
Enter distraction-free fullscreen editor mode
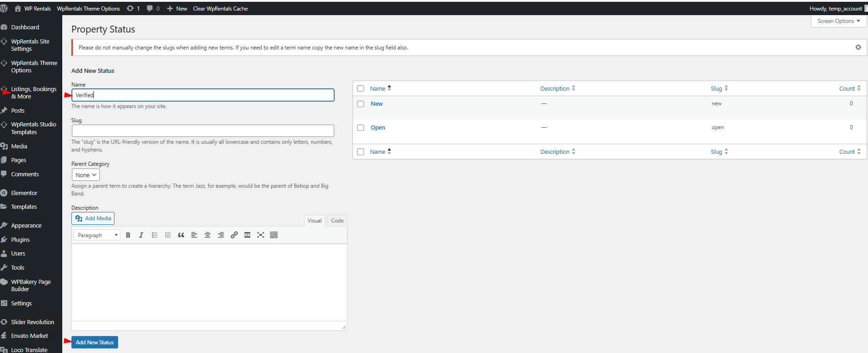click(x=260, y=235)
